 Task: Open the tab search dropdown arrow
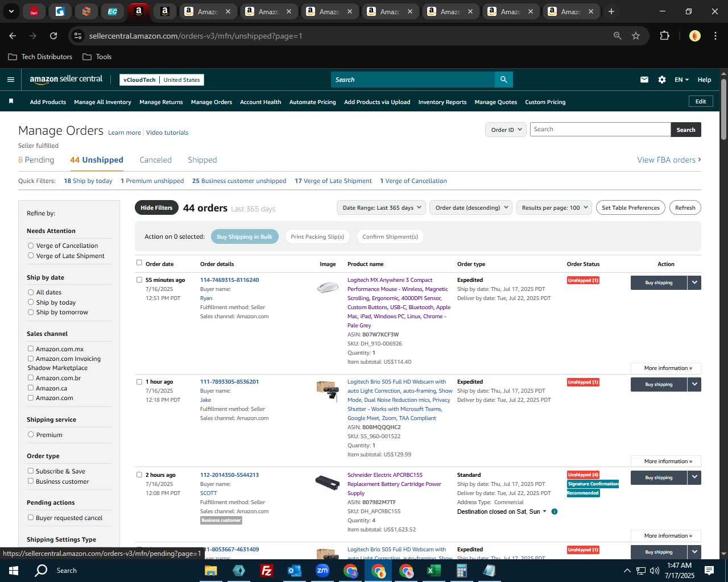[x=11, y=11]
